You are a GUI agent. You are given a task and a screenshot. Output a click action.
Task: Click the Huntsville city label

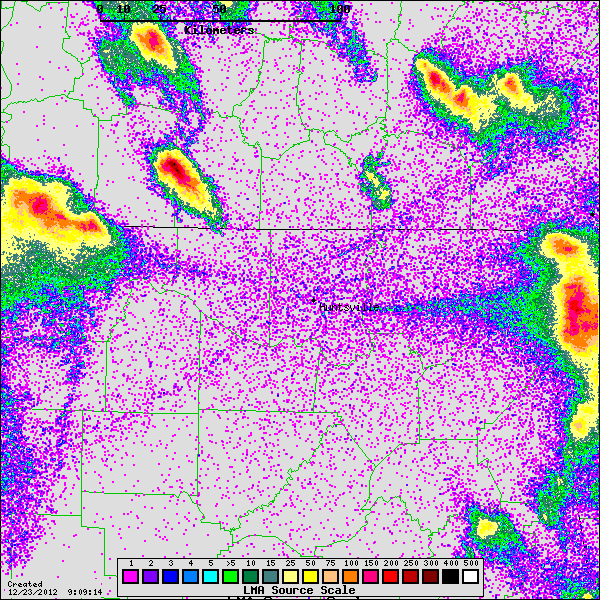[x=349, y=308]
